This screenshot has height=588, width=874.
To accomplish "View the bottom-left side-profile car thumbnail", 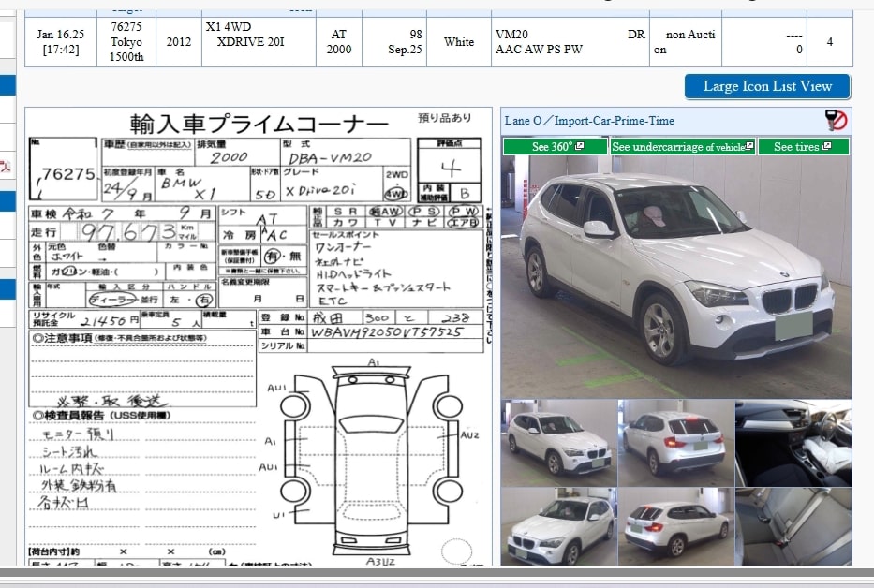I will point(558,525).
